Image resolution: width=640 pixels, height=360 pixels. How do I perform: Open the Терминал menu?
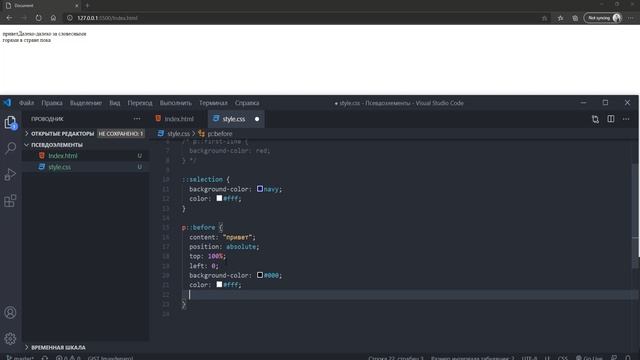tap(213, 103)
